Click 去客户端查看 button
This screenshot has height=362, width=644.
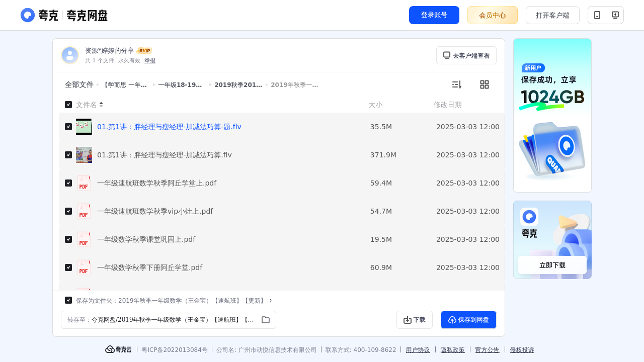coord(466,55)
